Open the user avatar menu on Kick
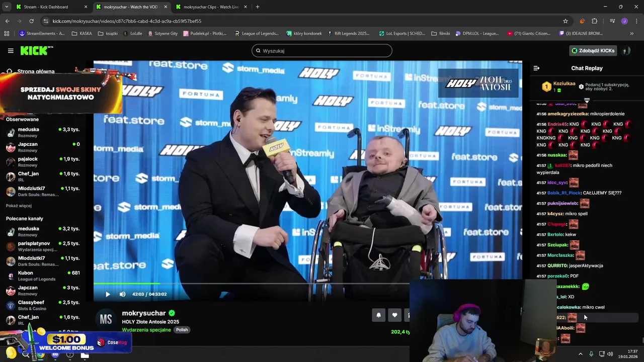 coord(626,51)
